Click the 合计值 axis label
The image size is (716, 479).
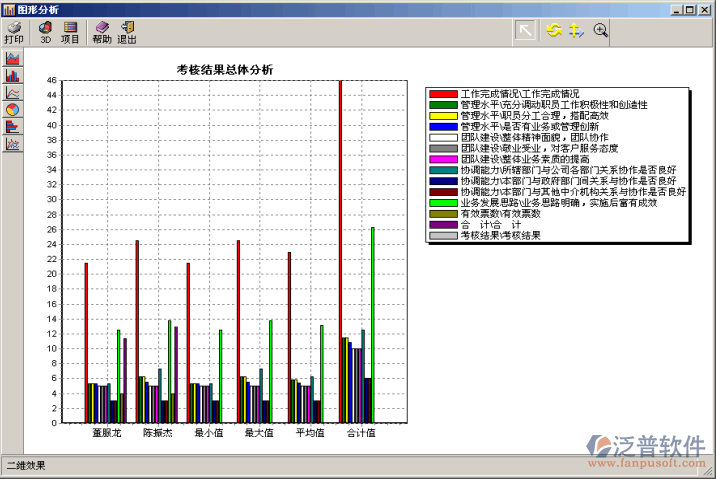[361, 433]
